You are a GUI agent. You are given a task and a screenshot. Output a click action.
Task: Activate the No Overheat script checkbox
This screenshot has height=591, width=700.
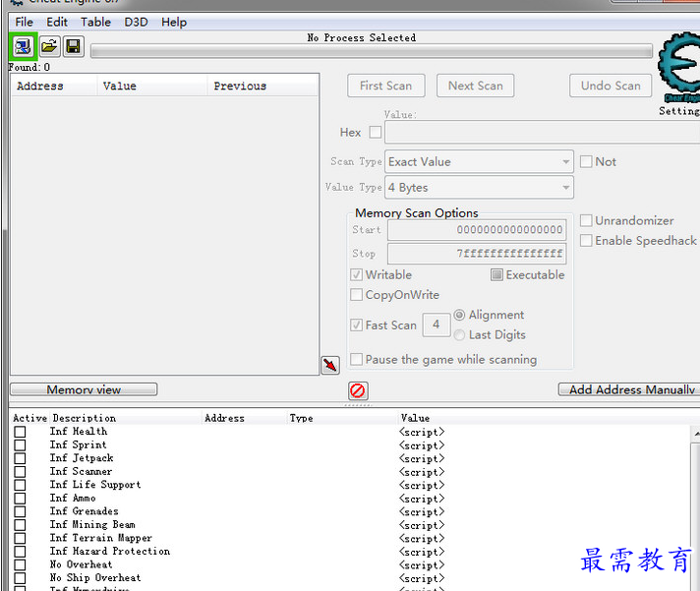pos(20,564)
